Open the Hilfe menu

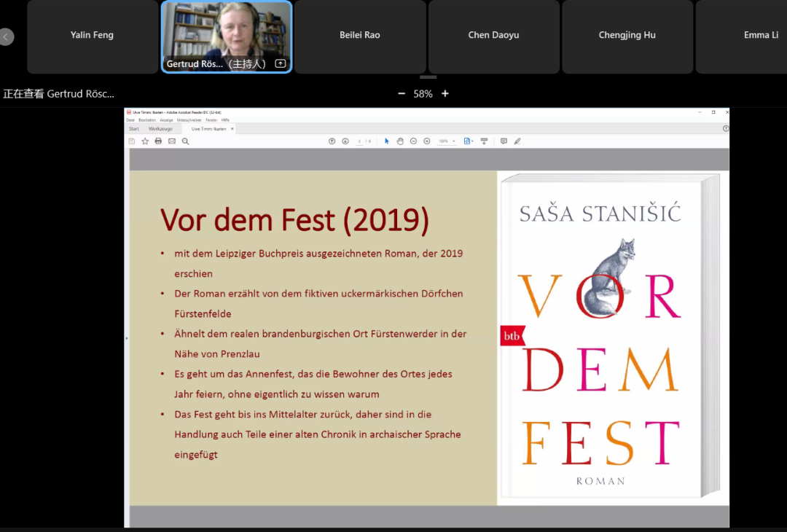225,120
